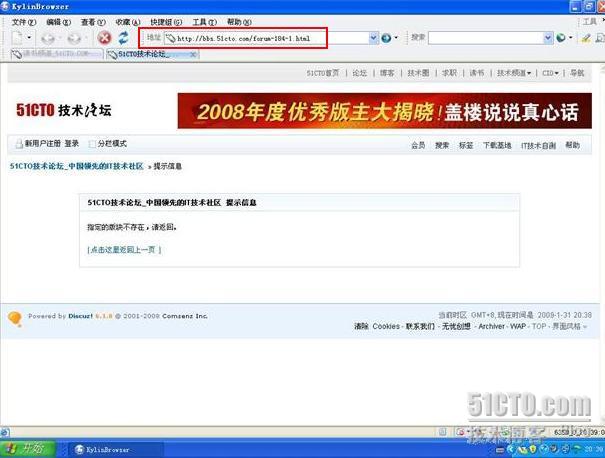
Task: Expand the 技术频道 dropdown in top nav
Action: (514, 73)
